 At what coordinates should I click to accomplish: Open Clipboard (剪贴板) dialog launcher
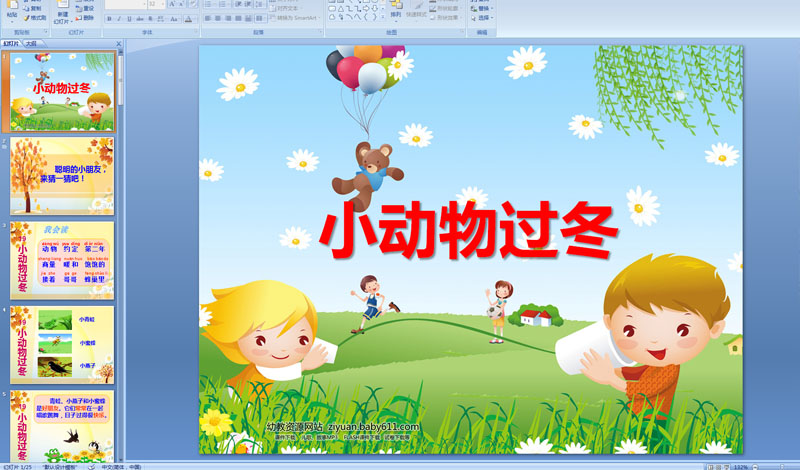coord(46,32)
